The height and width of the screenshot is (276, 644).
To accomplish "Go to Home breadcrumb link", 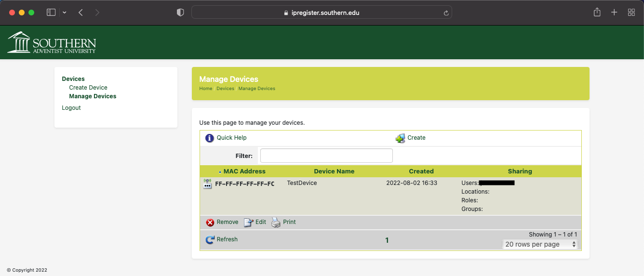I will pyautogui.click(x=206, y=89).
